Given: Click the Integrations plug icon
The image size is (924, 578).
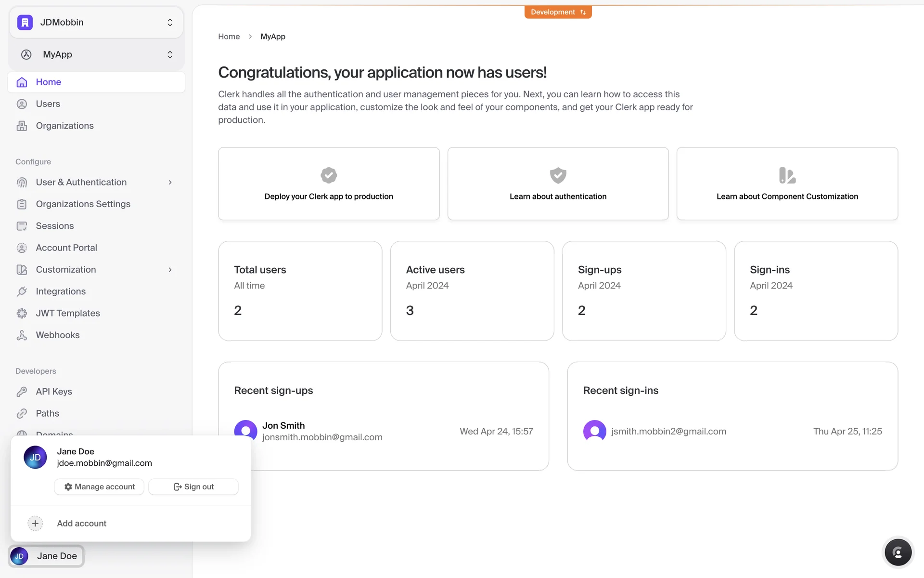Looking at the screenshot, I should coord(22,291).
